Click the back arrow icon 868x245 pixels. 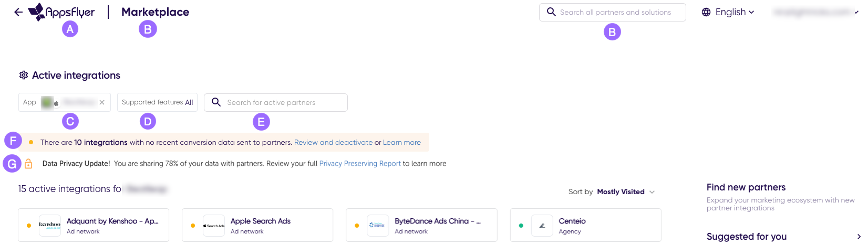[x=18, y=12]
